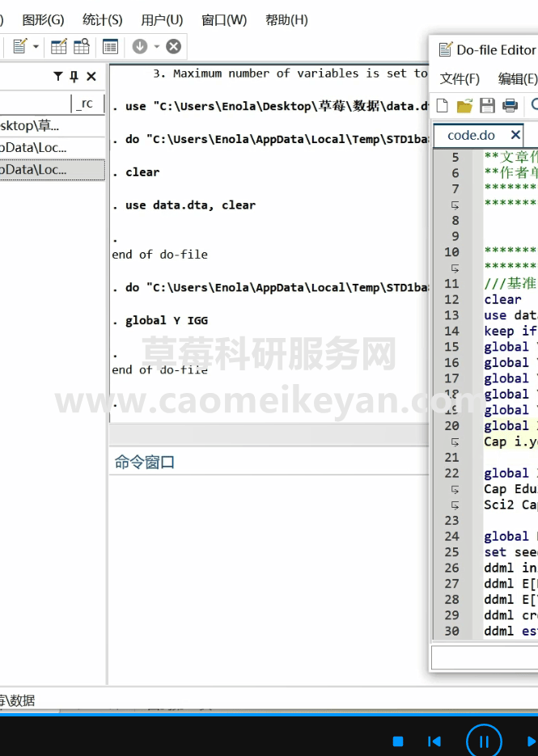The width and height of the screenshot is (538, 756).
Task: Print the do-file from editor toolbar
Action: tap(510, 105)
